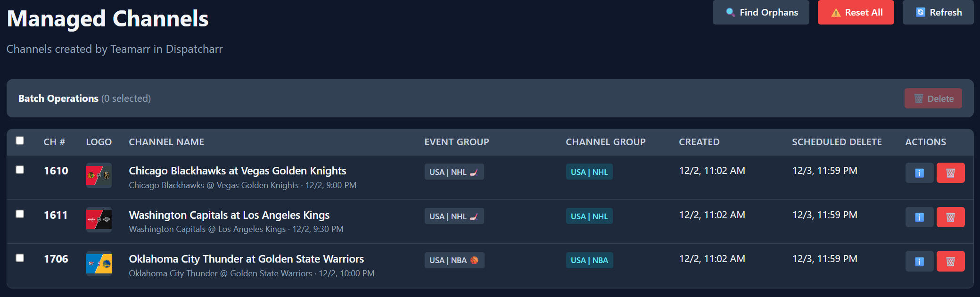Click the USA | NHL event group badge for 1610

(454, 172)
